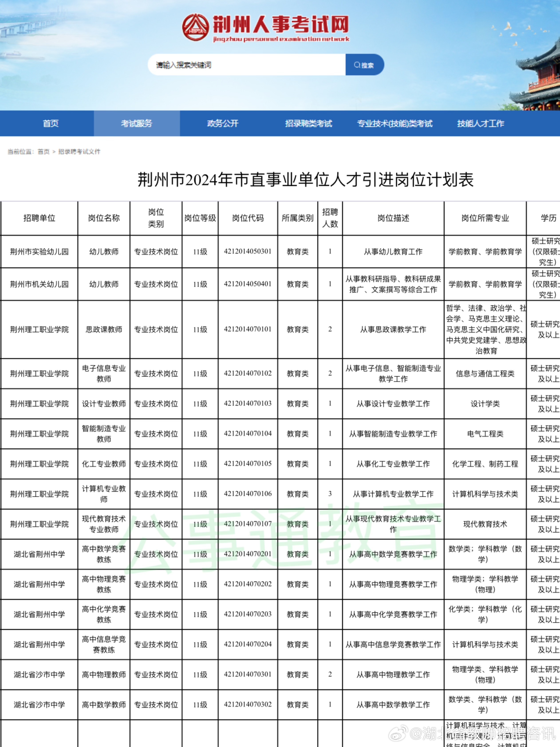Screen dimensions: 560x747
Task: Click the 电子信息专业教师 position cell
Action: click(x=104, y=373)
